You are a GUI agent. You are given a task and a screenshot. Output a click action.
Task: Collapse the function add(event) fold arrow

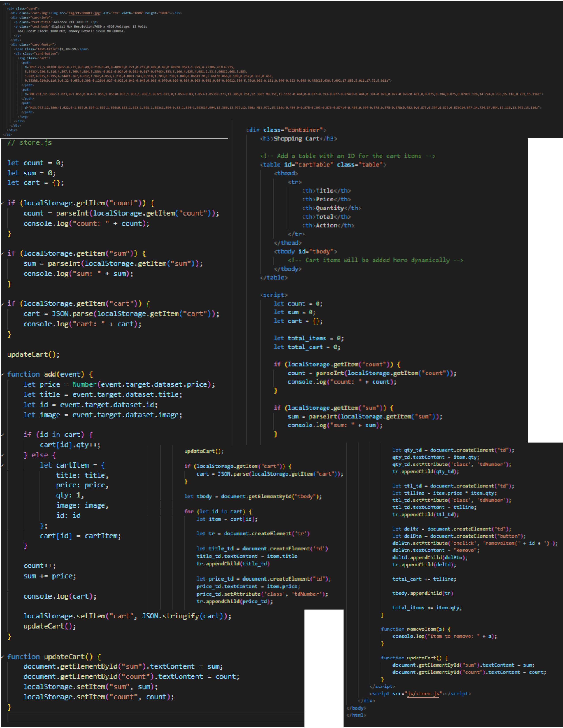tap(2, 375)
